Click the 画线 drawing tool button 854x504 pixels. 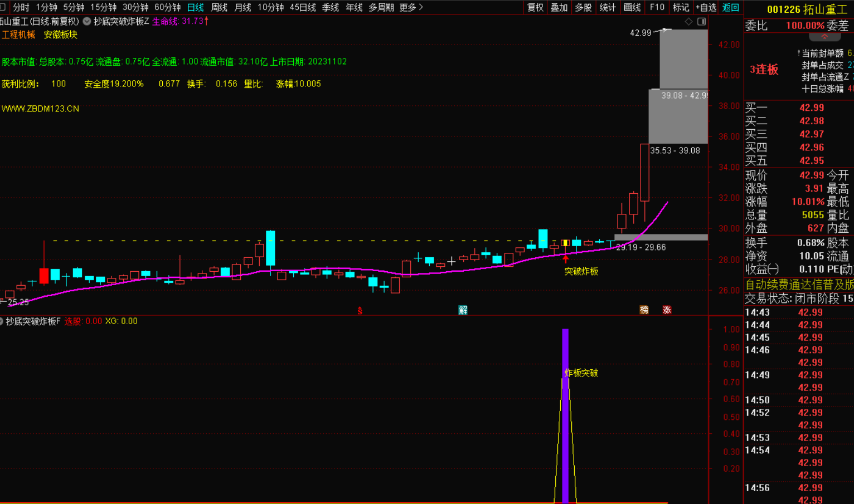(x=632, y=7)
